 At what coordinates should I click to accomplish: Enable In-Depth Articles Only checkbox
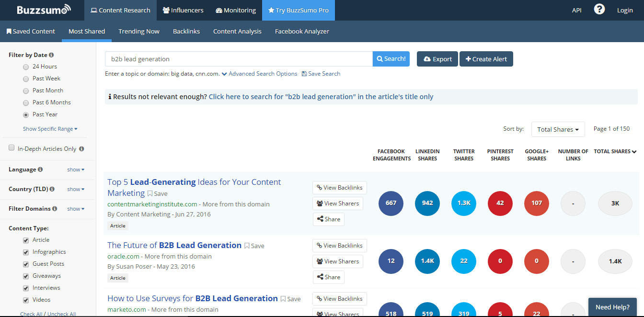[x=11, y=148]
